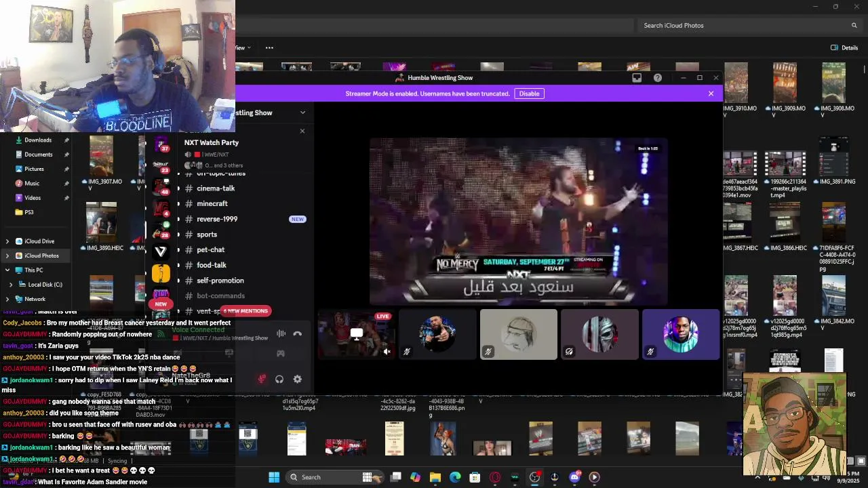The width and height of the screenshot is (868, 488).
Task: Open the LIVE stream participant tile
Action: click(356, 334)
